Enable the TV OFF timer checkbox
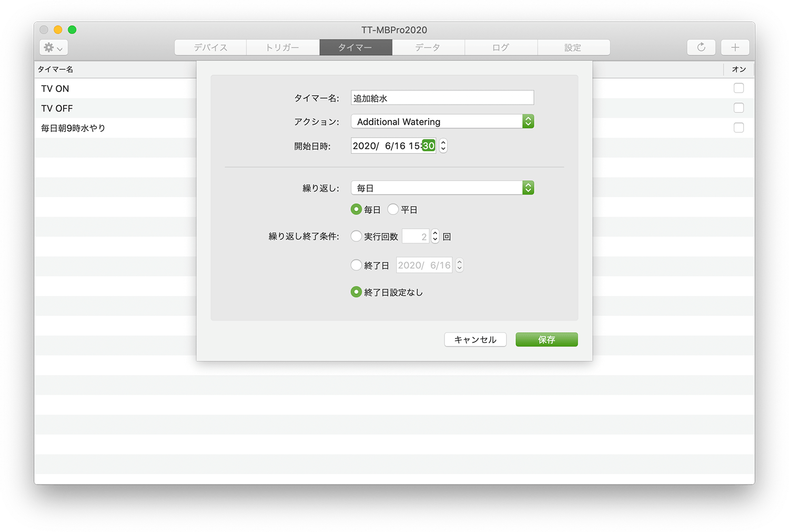Viewport: 789px width, 532px height. [x=739, y=108]
